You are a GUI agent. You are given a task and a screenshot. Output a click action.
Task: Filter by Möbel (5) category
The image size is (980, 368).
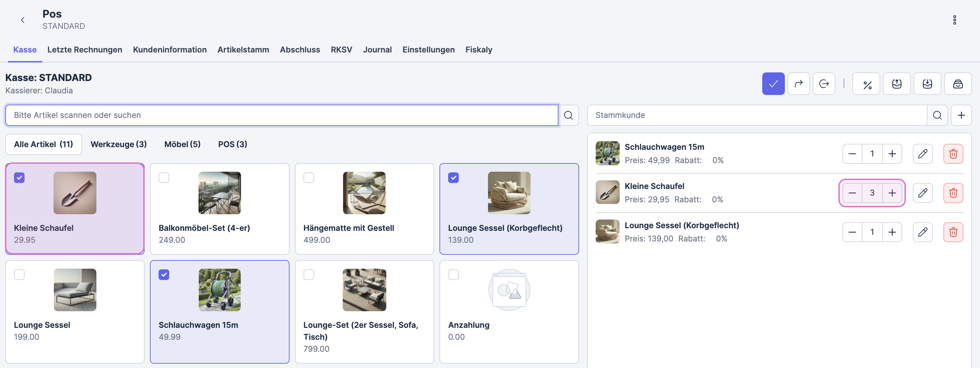182,144
